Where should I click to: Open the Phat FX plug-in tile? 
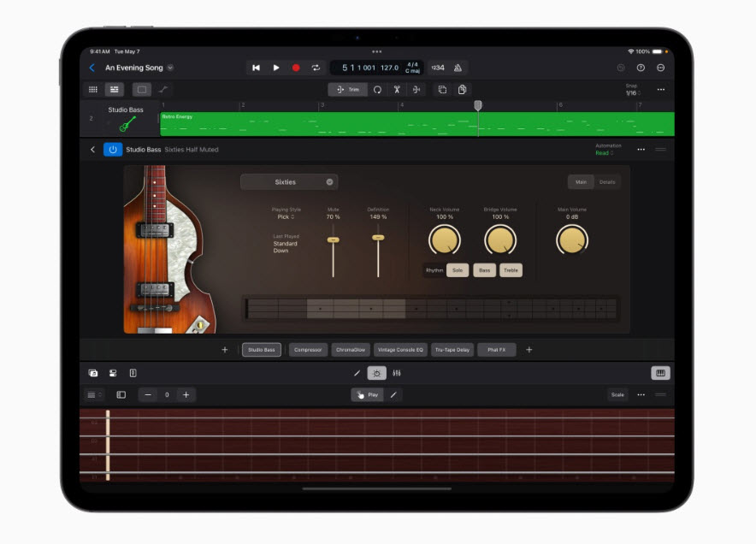click(497, 350)
